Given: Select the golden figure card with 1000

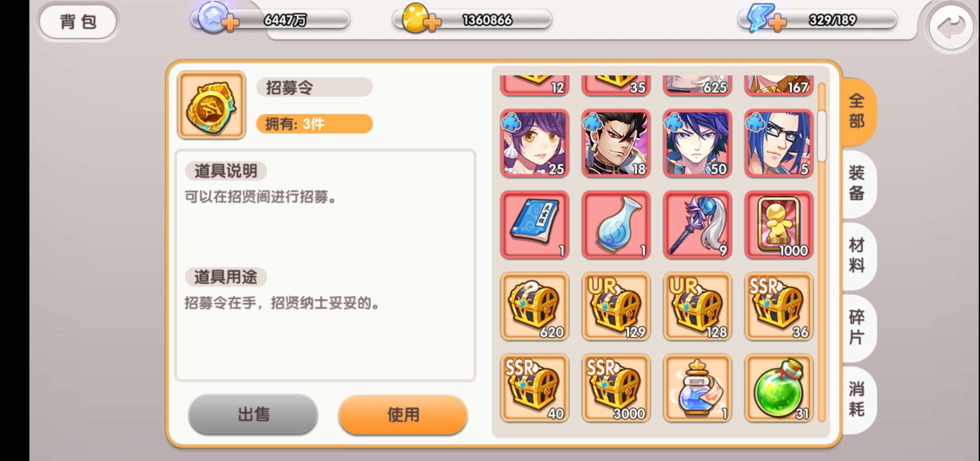Looking at the screenshot, I should pos(779,225).
